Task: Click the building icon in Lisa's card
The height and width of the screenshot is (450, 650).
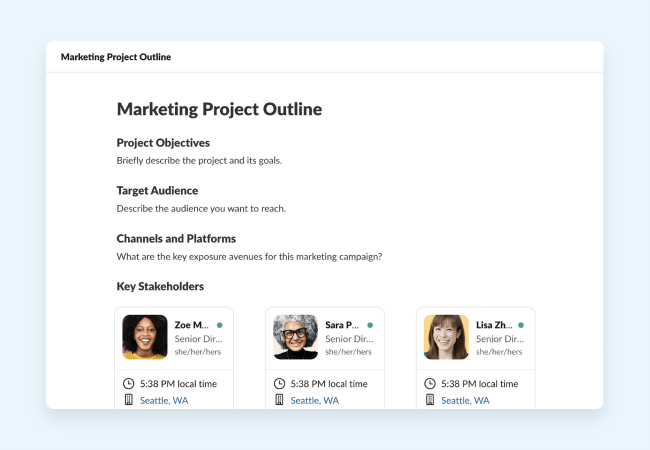Action: click(430, 400)
